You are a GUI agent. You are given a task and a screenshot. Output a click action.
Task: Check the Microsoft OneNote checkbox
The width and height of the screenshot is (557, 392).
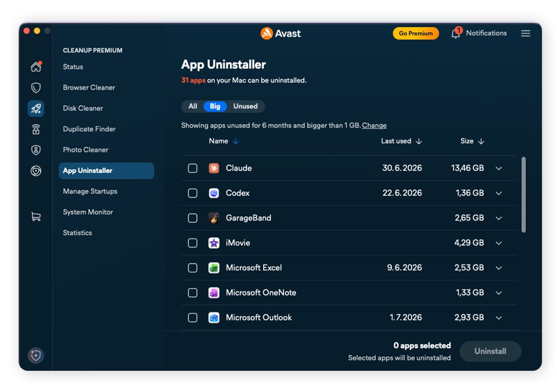192,293
